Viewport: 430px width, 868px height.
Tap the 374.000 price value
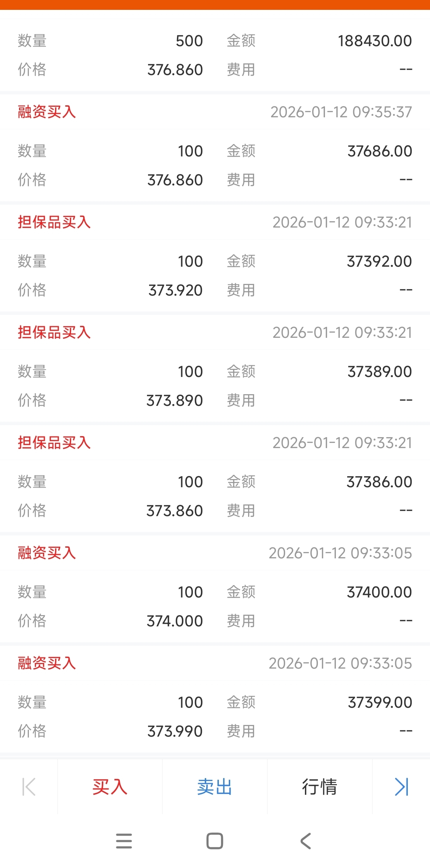pos(175,621)
